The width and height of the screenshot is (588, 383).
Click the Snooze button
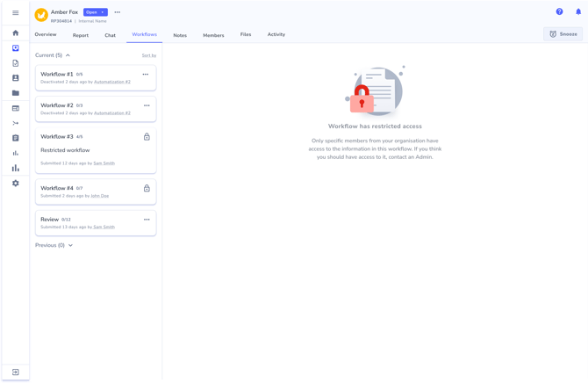pyautogui.click(x=563, y=34)
